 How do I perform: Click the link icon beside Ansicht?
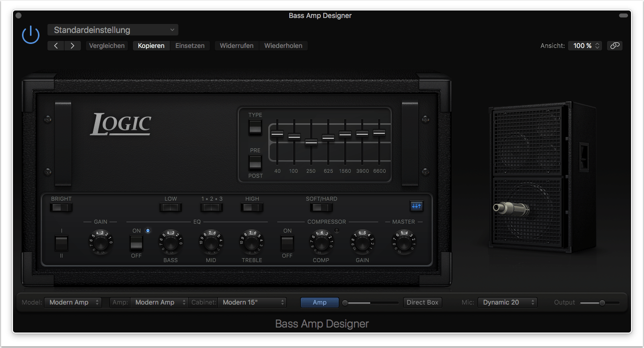[615, 45]
